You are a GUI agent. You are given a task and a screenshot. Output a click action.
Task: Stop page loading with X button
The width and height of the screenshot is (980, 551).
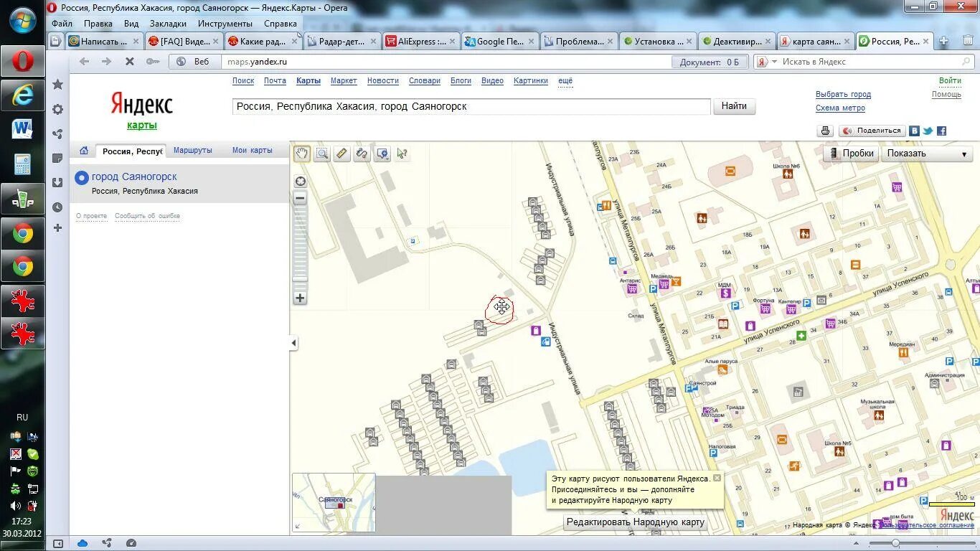click(129, 62)
